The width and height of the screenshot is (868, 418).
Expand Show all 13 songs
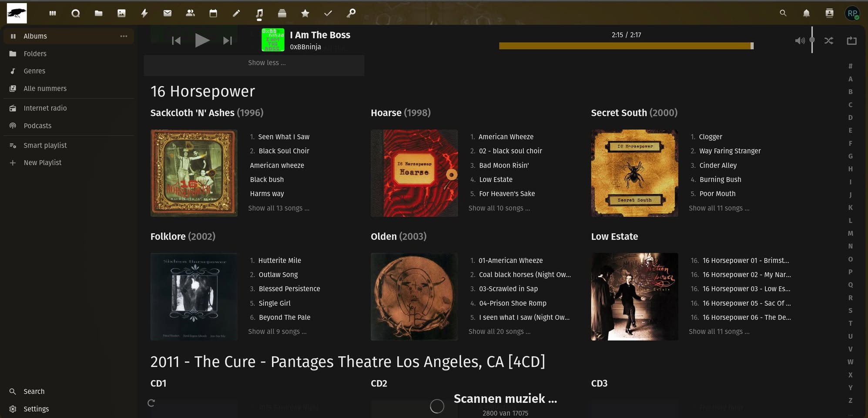click(279, 208)
